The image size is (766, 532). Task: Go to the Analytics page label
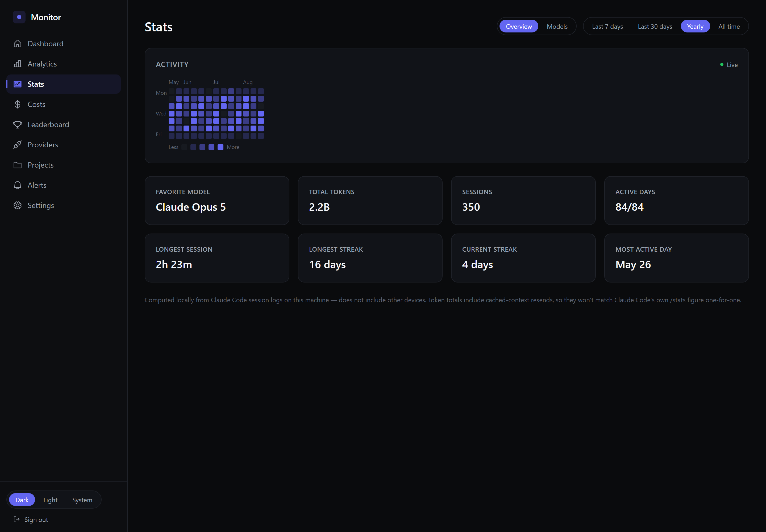coord(42,64)
